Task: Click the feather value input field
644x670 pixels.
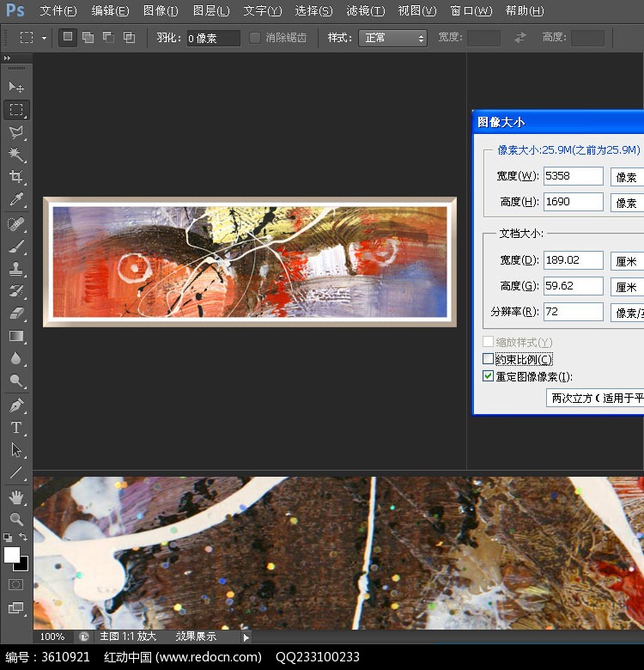Action: pos(213,38)
